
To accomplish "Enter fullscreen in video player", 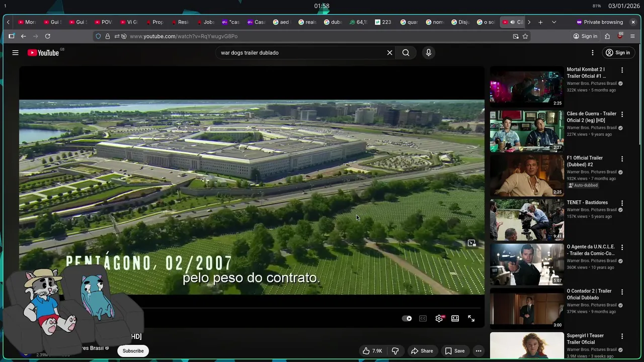I will [471, 318].
